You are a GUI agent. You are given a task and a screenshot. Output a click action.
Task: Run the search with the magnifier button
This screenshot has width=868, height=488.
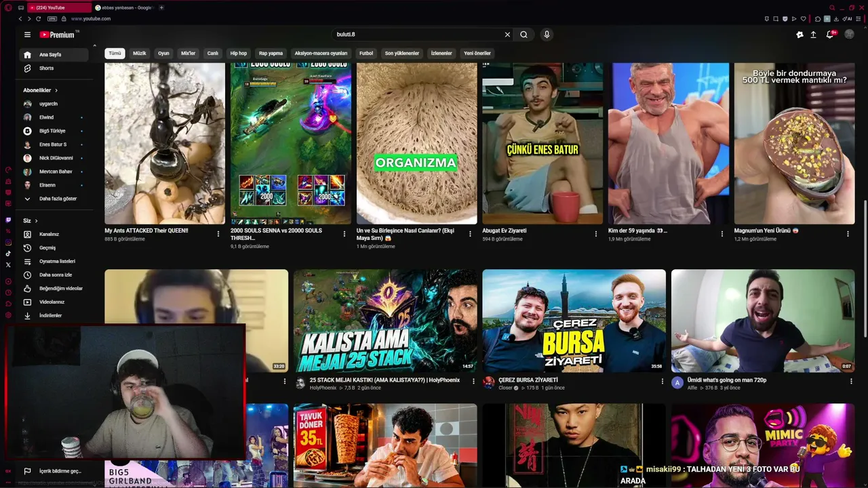click(524, 35)
